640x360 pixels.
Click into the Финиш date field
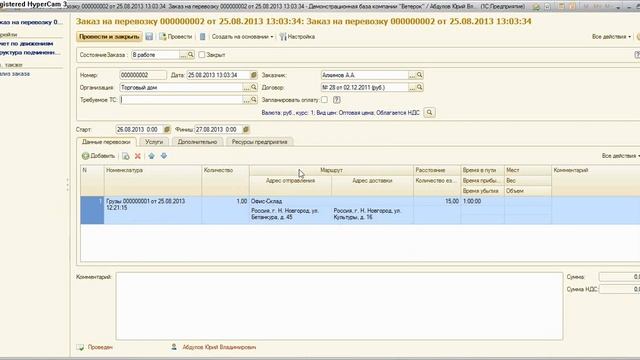click(218, 129)
